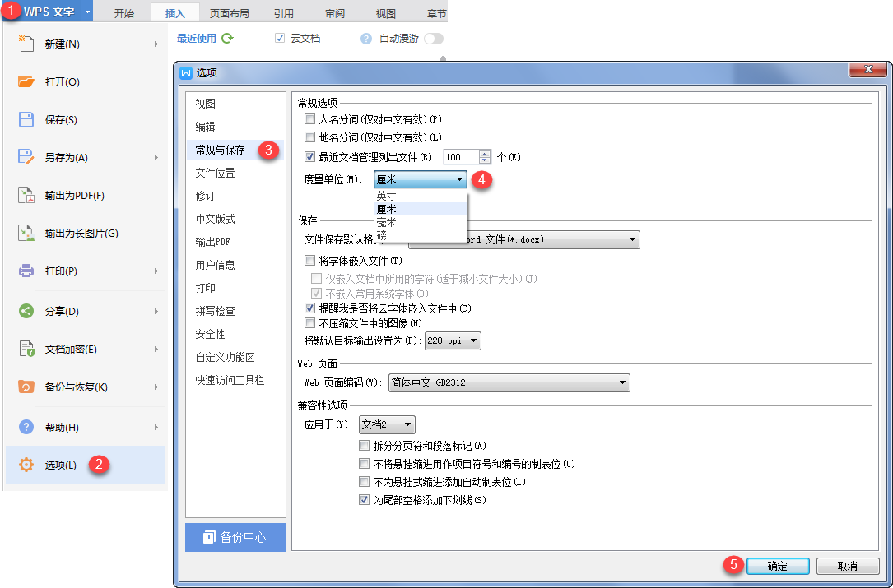This screenshot has width=893, height=588.
Task: Open the 编辑 options category
Action: [235, 127]
